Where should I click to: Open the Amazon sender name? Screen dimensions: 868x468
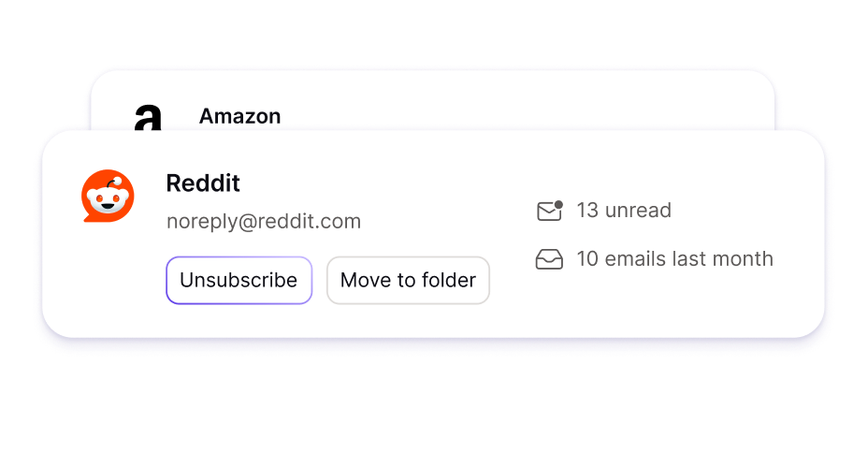pos(239,116)
